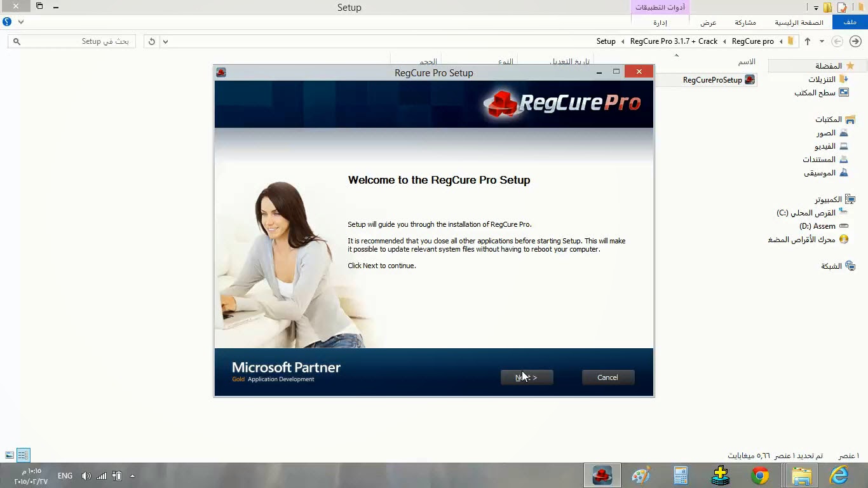Select المفضلة (Favorites) in navigation pane
The image size is (868, 488).
click(829, 66)
